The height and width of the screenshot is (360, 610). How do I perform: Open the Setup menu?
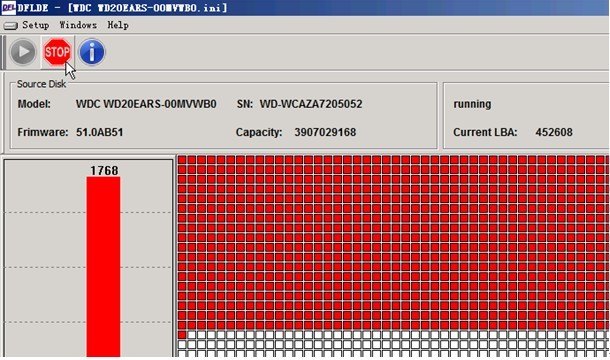[35, 25]
